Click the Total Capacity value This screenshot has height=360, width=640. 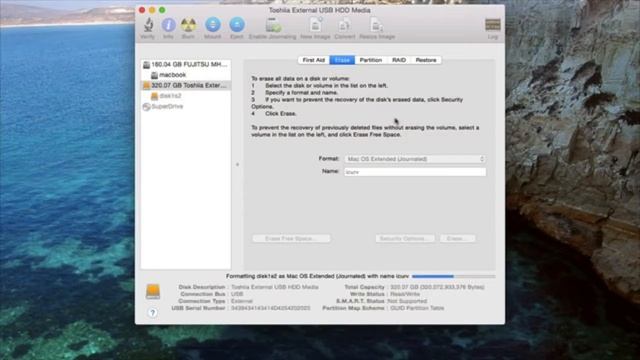tap(437, 287)
